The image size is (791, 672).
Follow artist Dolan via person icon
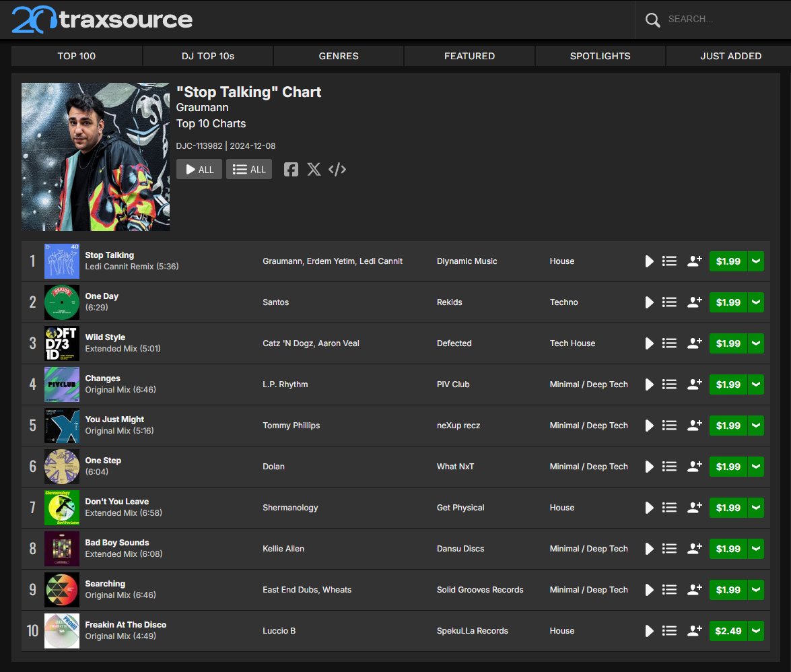[x=695, y=467]
